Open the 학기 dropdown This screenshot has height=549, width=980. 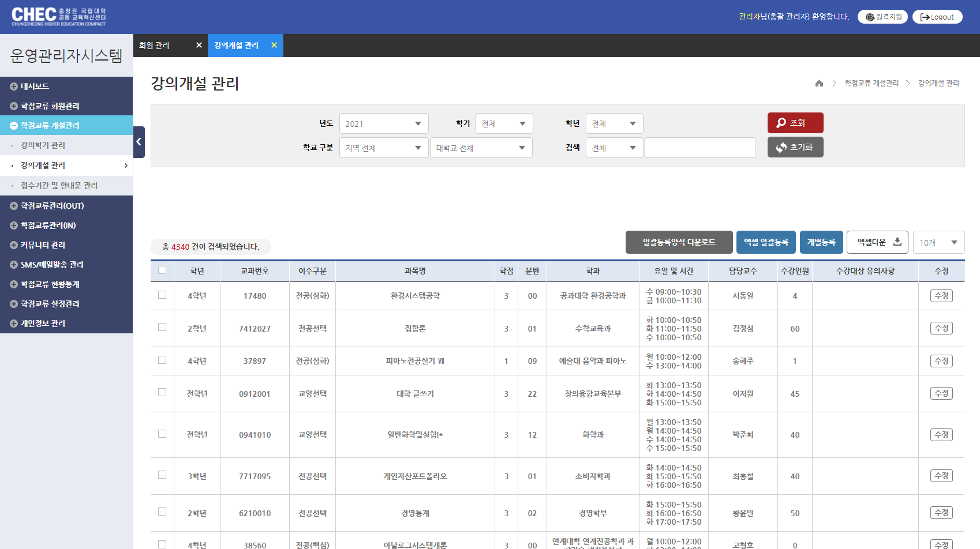click(x=504, y=124)
